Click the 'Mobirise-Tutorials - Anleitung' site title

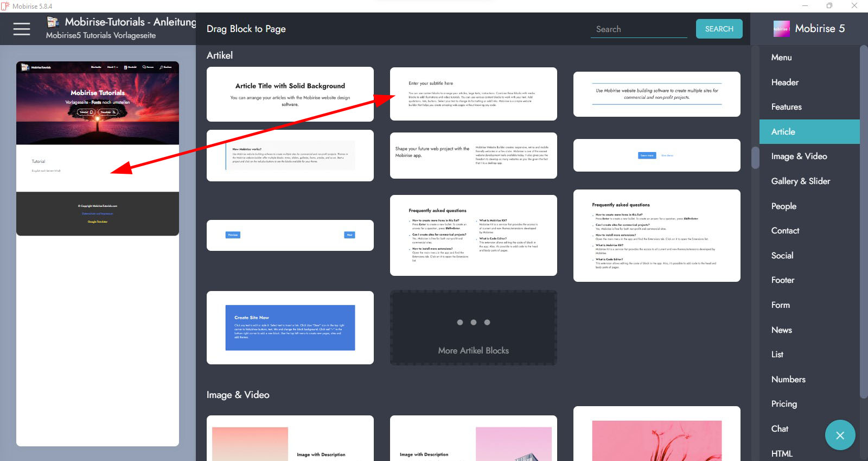[x=130, y=22]
